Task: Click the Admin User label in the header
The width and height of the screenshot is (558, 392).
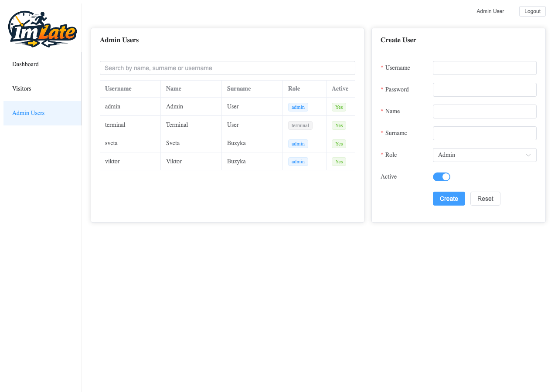Action: 490,11
